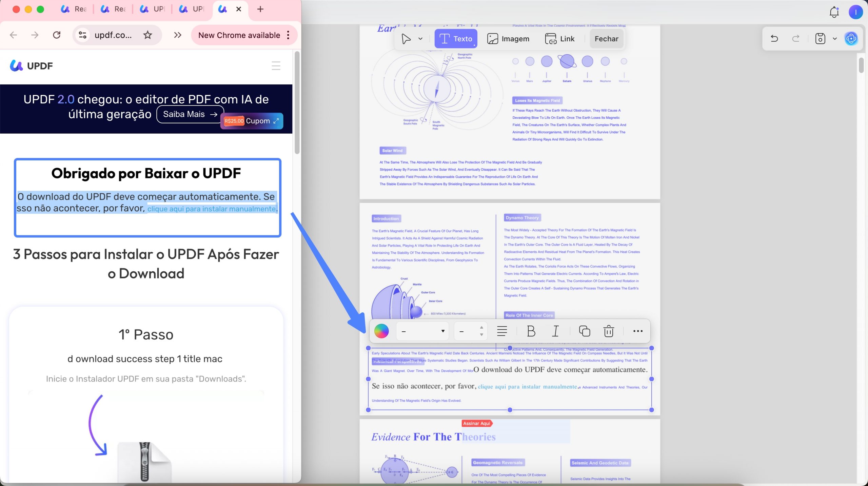Screen dimensions: 868x486
Task: Click the Assinar Aqui sign tag
Action: pos(477,423)
